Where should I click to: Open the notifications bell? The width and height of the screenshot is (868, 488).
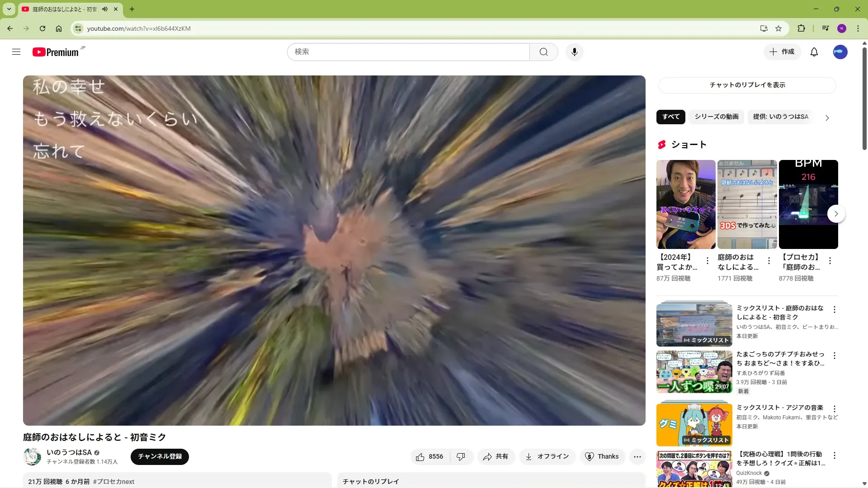814,52
